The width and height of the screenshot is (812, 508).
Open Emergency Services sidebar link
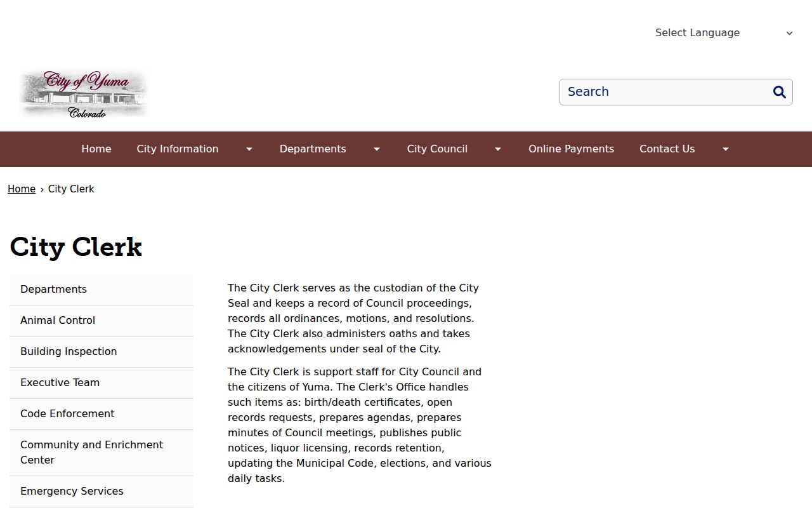click(x=101, y=491)
